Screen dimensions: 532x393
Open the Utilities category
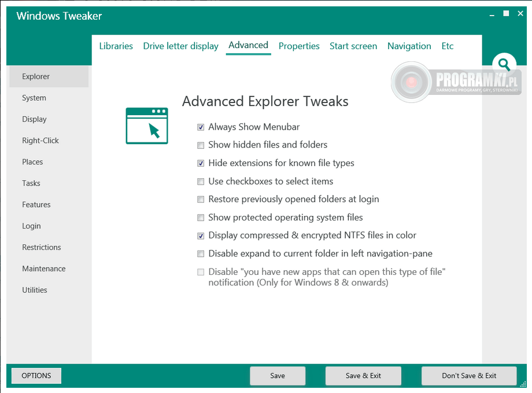point(49,290)
